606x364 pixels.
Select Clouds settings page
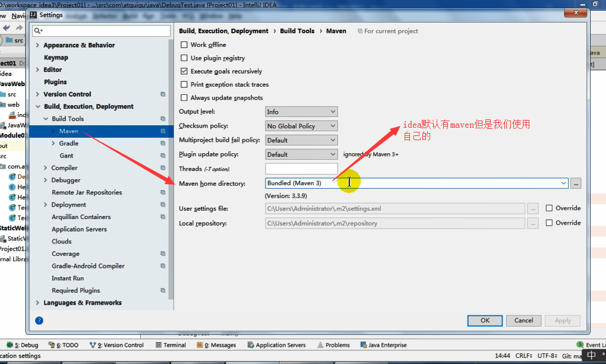[x=61, y=242]
